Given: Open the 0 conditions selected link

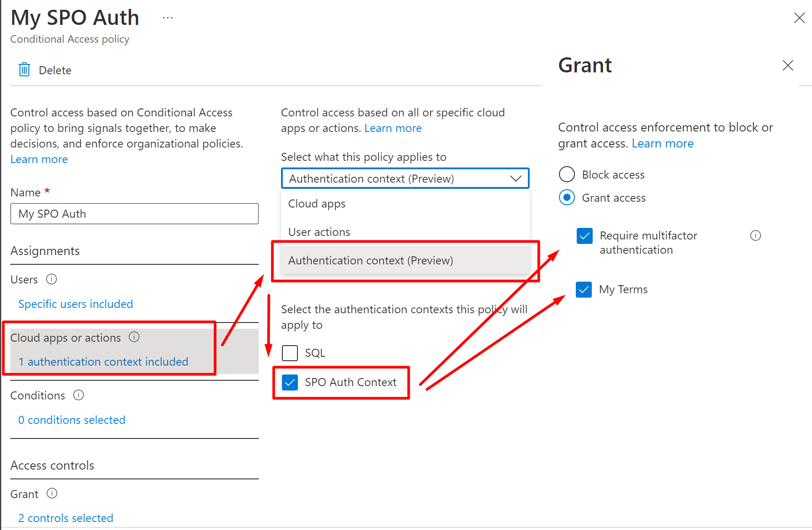Looking at the screenshot, I should pos(72,420).
